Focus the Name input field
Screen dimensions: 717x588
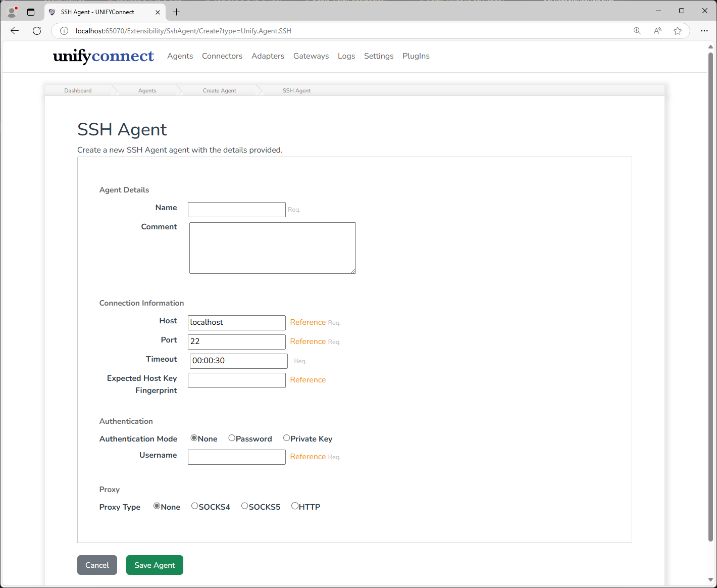tap(237, 210)
